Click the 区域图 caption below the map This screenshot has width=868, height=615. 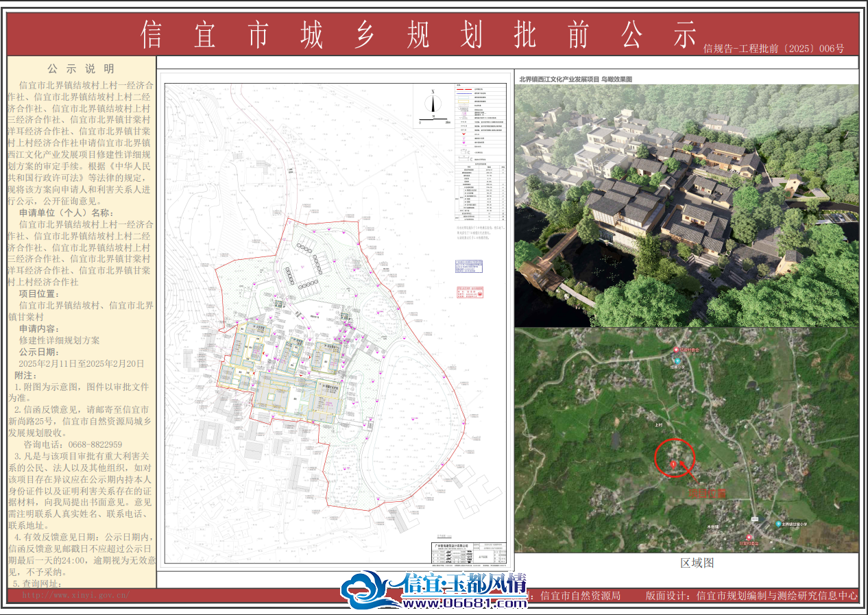pos(697,563)
